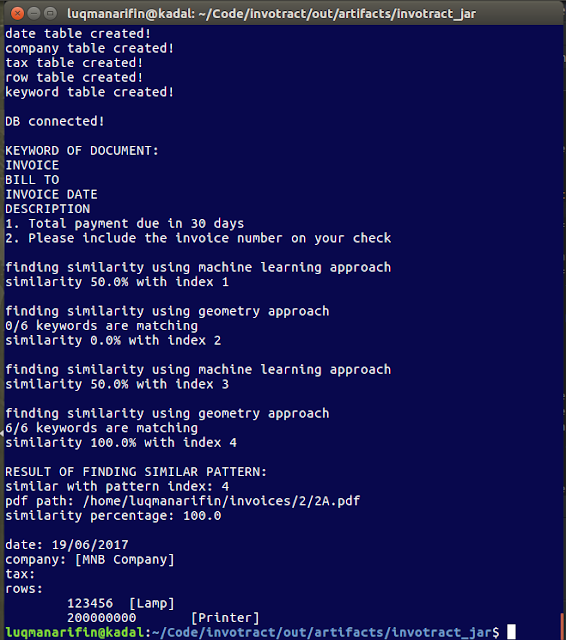Click the 'similarity 100.0% with index 4' line
This screenshot has height=640, width=566.
tap(121, 442)
